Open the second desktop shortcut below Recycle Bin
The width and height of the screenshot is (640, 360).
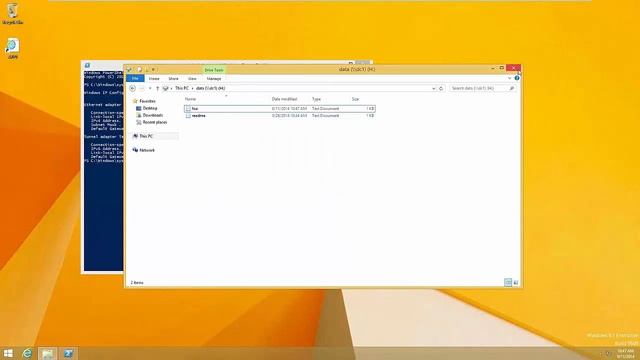tap(12, 49)
